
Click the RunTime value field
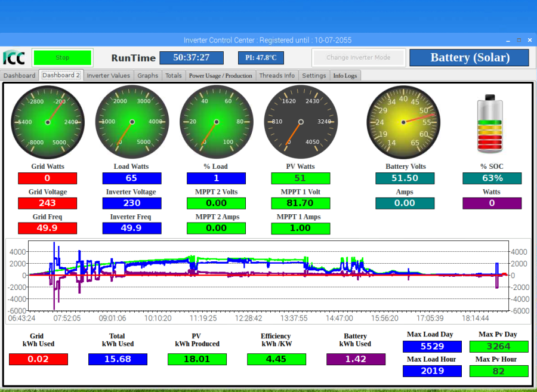click(191, 58)
